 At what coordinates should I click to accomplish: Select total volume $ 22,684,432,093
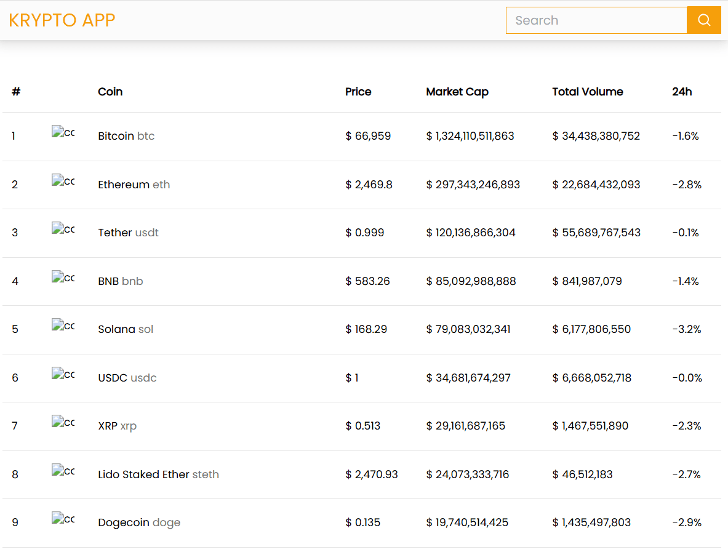click(596, 185)
